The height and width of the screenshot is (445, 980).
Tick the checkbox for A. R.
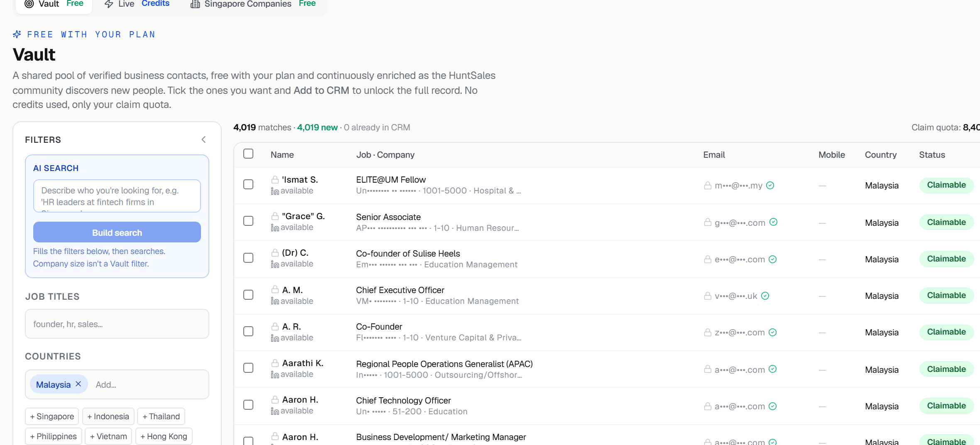click(248, 331)
